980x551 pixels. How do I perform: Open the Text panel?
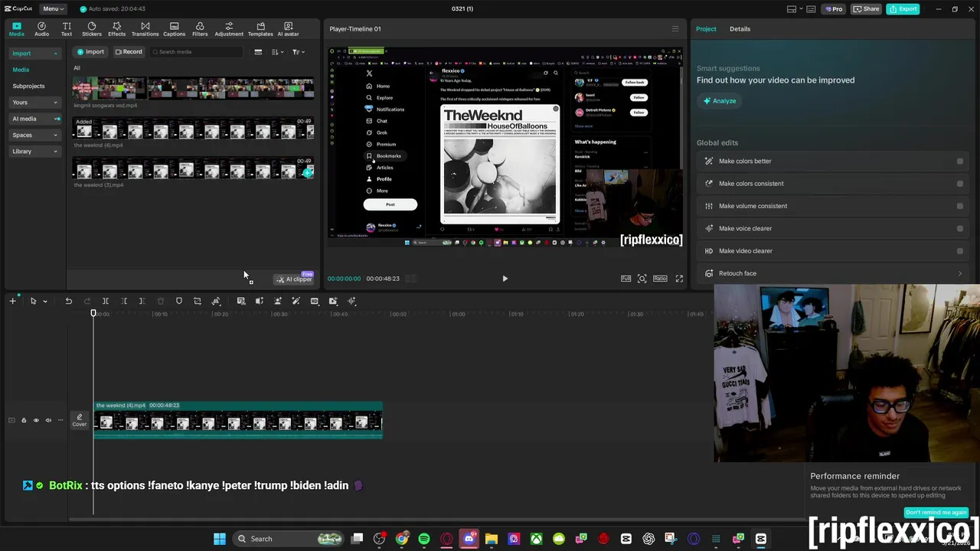tap(67, 29)
